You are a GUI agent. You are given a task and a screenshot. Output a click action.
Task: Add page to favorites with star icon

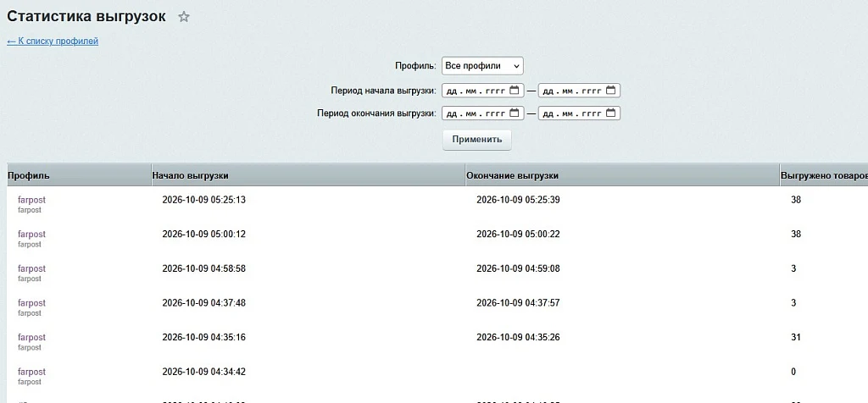(184, 17)
